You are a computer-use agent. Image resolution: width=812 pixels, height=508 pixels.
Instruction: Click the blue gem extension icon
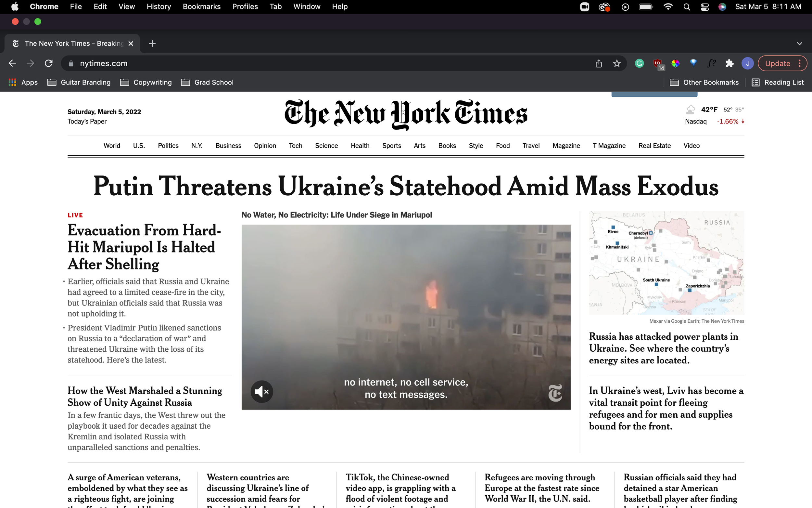pyautogui.click(x=693, y=63)
